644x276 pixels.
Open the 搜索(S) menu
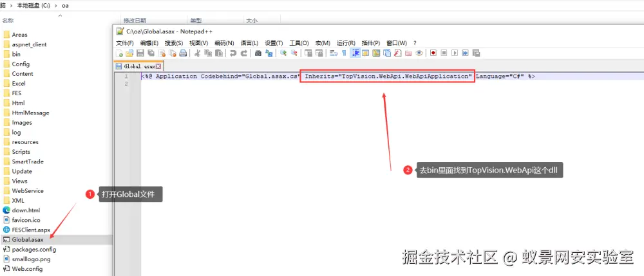point(174,43)
